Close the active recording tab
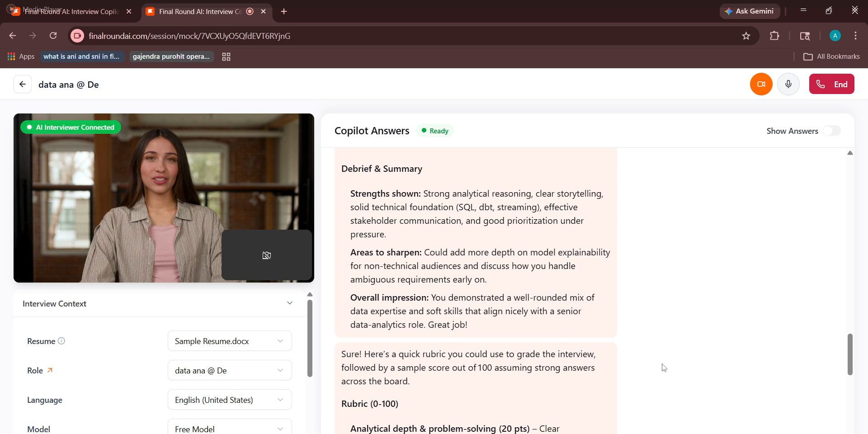 point(264,11)
